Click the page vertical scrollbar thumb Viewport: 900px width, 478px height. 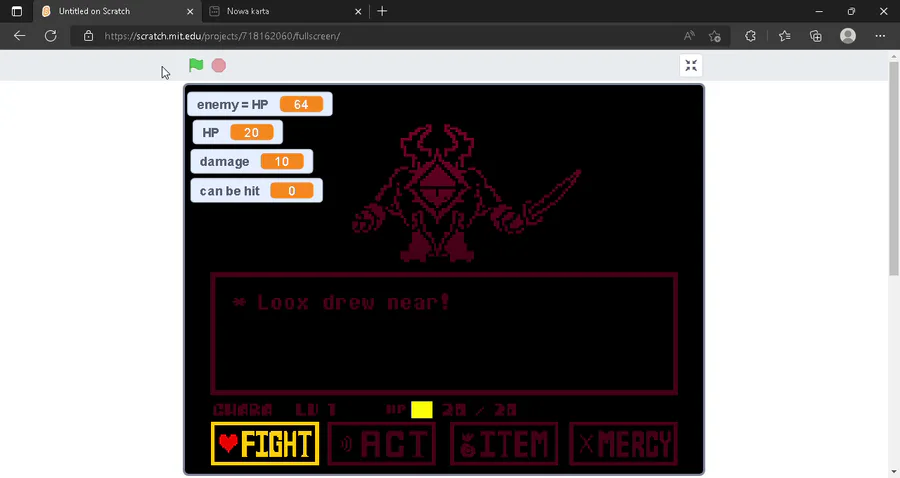click(894, 169)
